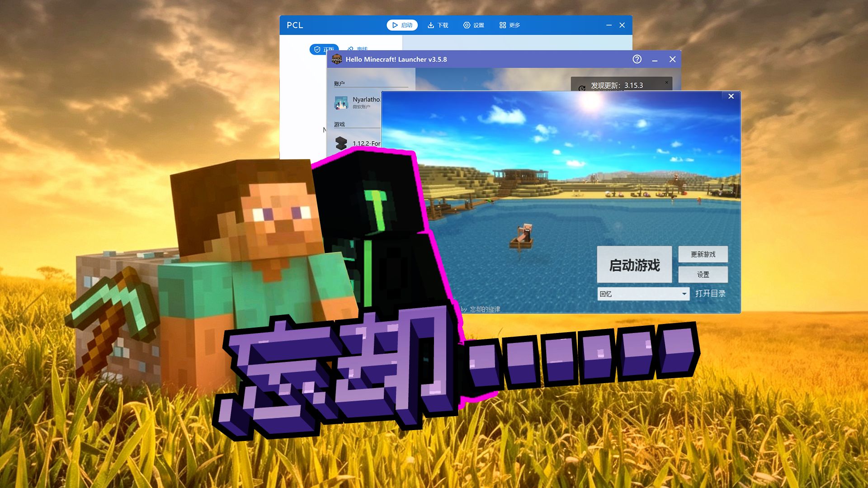Open 设置 in the front launcher
868x488 pixels.
tap(703, 275)
